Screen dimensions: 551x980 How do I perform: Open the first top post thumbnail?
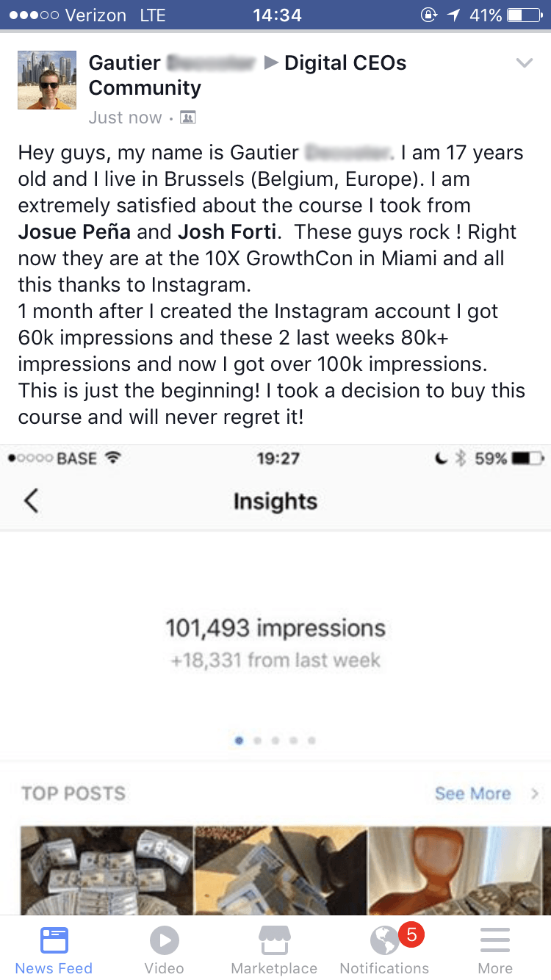click(x=107, y=871)
